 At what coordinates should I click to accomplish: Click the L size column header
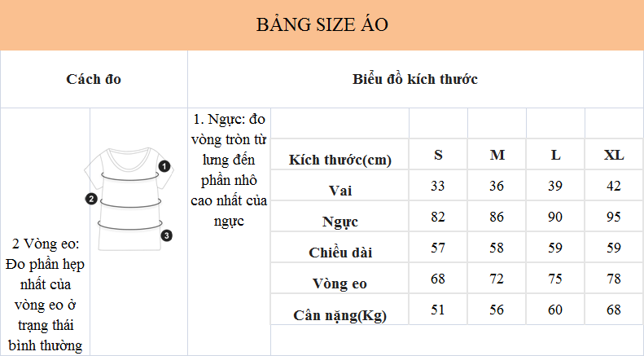(555, 155)
